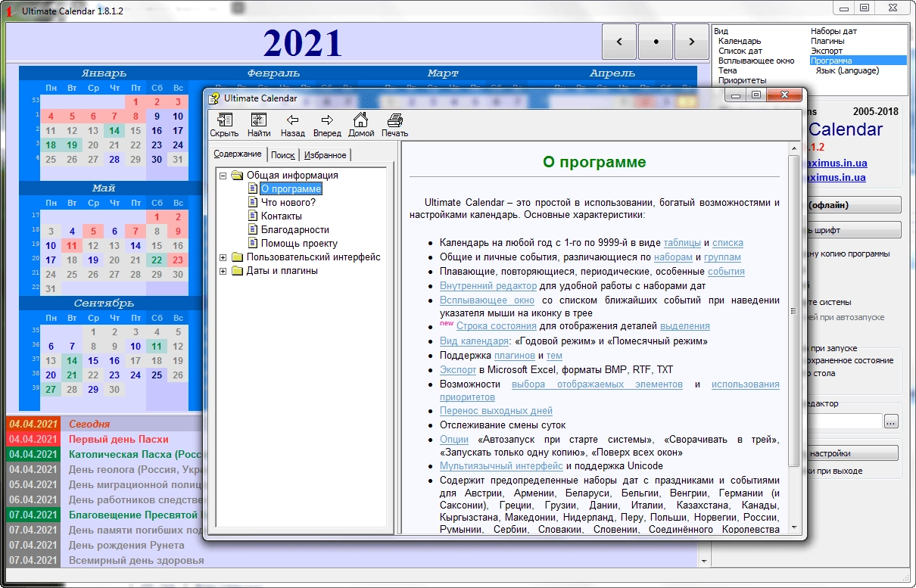This screenshot has width=916, height=588.
Task: Open the Строка состояния link
Action: pyautogui.click(x=496, y=326)
